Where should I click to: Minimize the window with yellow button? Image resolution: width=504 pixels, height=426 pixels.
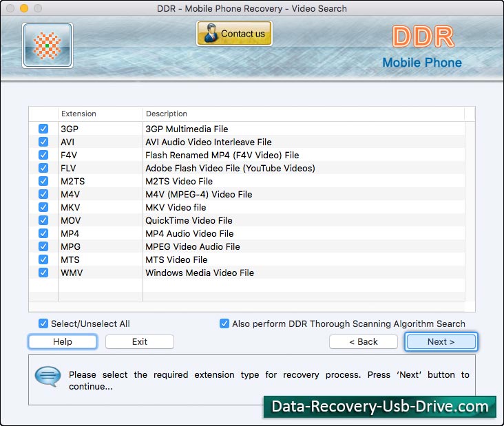[x=24, y=8]
